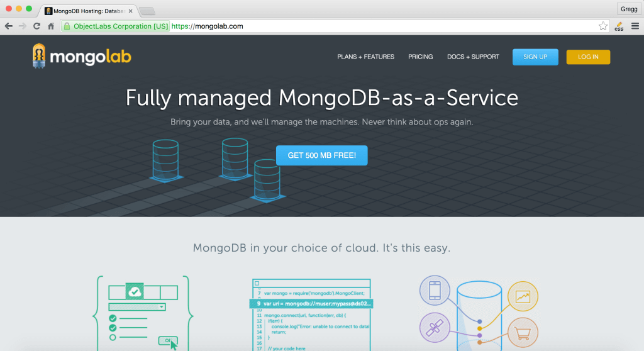
Task: Click the browser back arrow
Action: [9, 26]
